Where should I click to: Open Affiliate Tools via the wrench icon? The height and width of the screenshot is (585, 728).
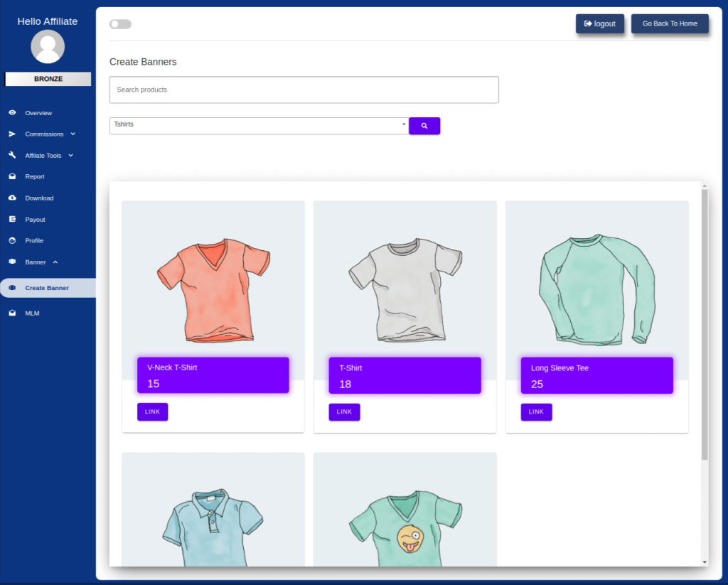click(x=11, y=155)
